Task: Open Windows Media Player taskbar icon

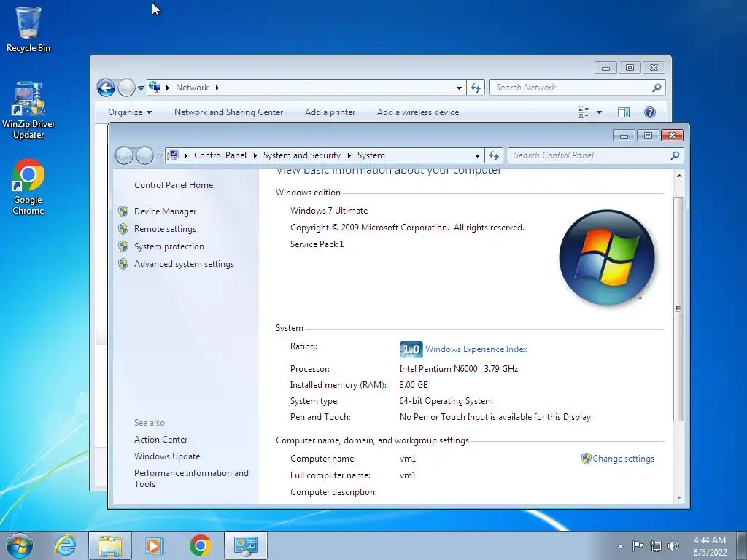Action: [154, 545]
